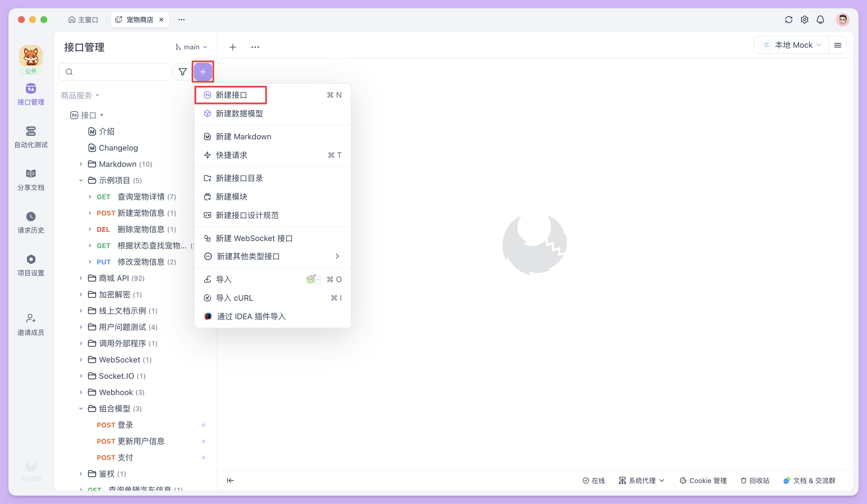Viewport: 867px width, 504px height.
Task: Open POST login endpoint
Action: [115, 425]
